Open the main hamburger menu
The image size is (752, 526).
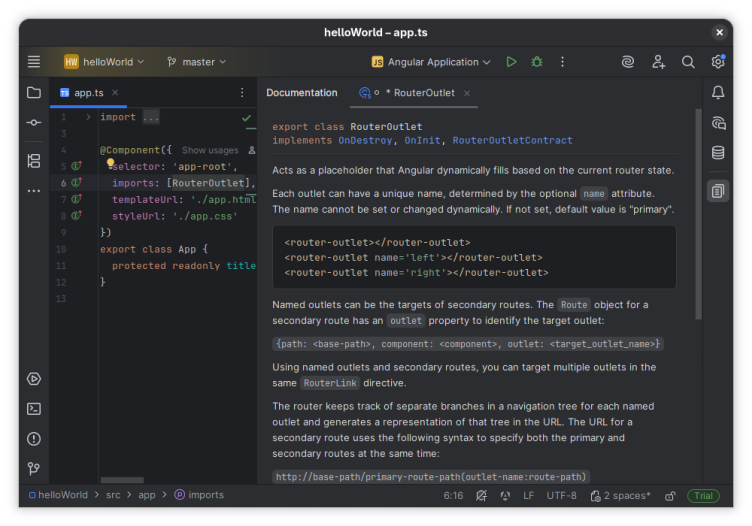pos(34,62)
